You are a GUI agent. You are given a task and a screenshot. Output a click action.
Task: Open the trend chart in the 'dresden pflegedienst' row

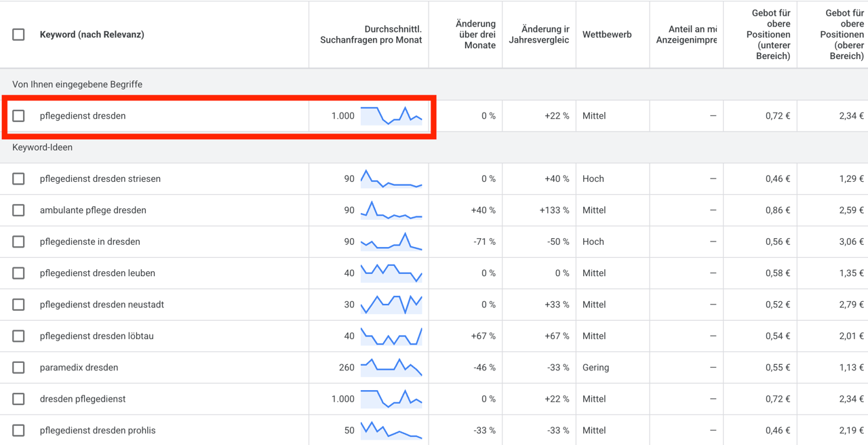tap(391, 399)
